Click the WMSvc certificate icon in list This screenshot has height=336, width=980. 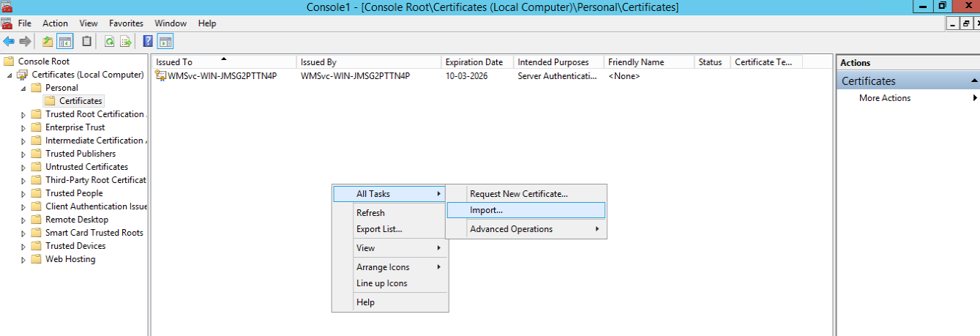click(x=161, y=76)
